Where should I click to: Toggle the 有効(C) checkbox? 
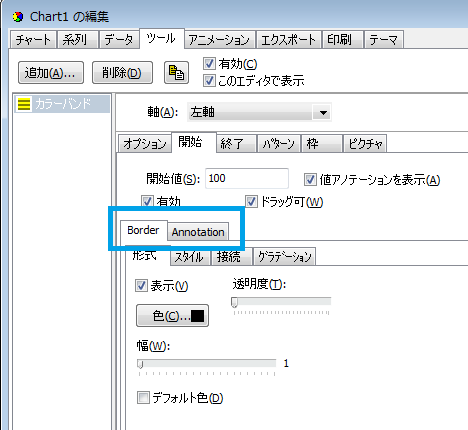(x=209, y=64)
